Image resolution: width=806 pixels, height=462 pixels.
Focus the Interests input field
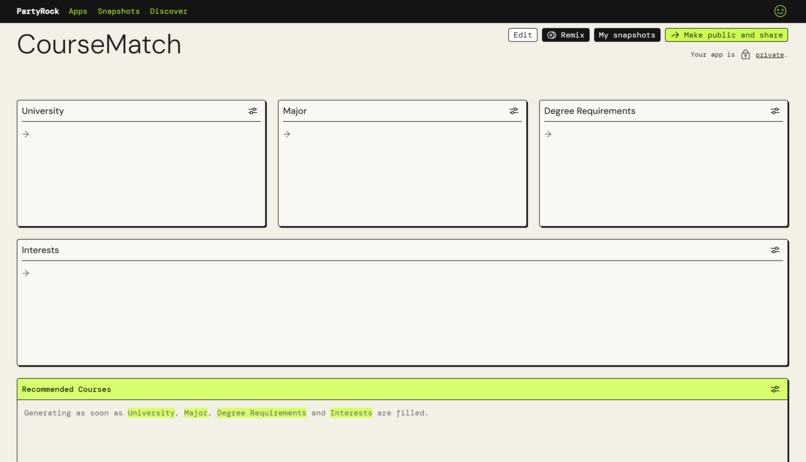coord(402,313)
